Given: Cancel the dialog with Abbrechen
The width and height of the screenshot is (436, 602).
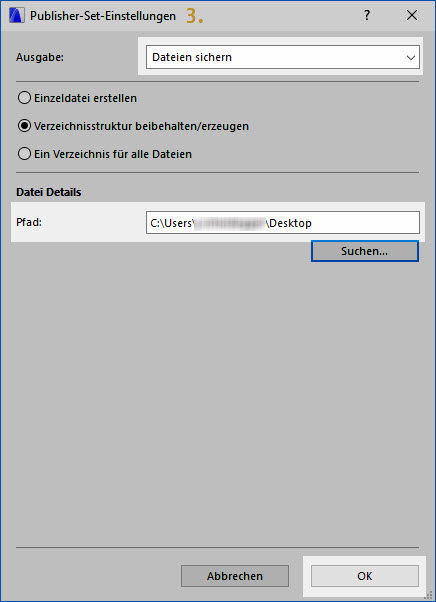Looking at the screenshot, I should click(x=235, y=576).
